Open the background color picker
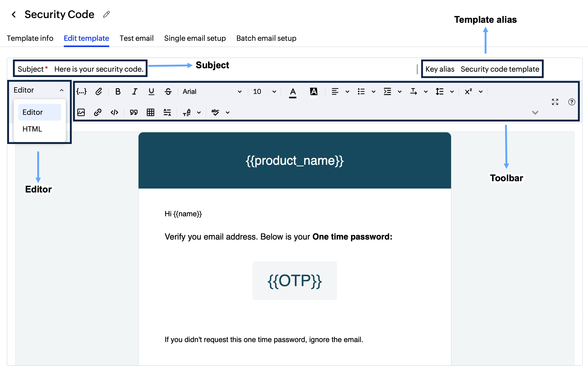The width and height of the screenshot is (588, 375). click(313, 91)
